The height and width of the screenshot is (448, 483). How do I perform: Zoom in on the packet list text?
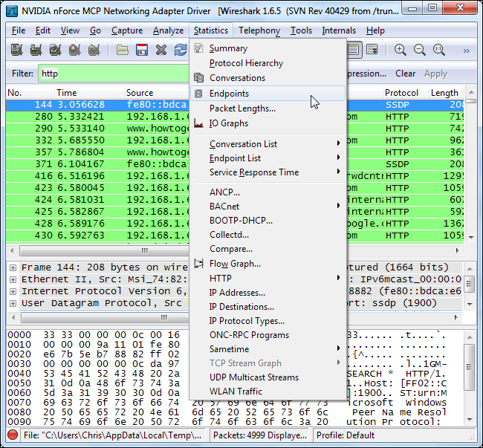click(x=401, y=51)
